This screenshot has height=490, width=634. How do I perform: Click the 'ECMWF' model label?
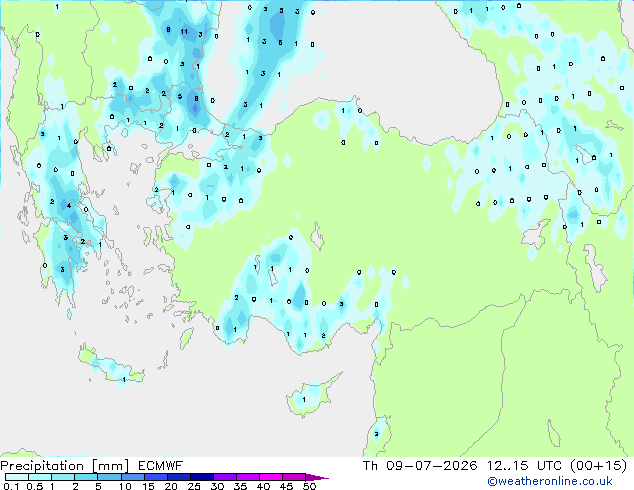pos(161,466)
